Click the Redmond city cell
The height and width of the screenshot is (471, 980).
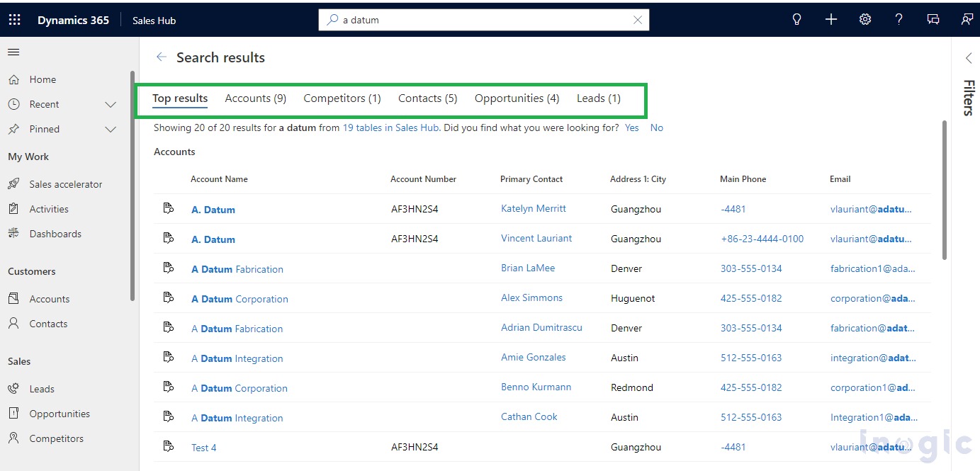pos(632,388)
